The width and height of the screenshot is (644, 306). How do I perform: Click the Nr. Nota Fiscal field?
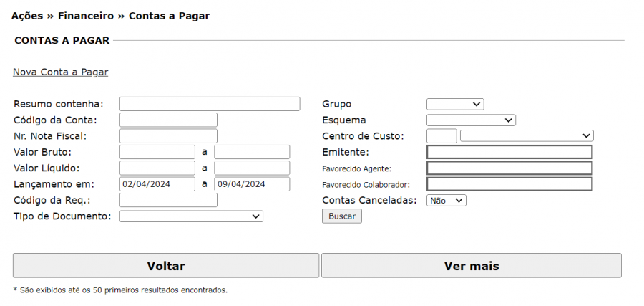pos(168,136)
